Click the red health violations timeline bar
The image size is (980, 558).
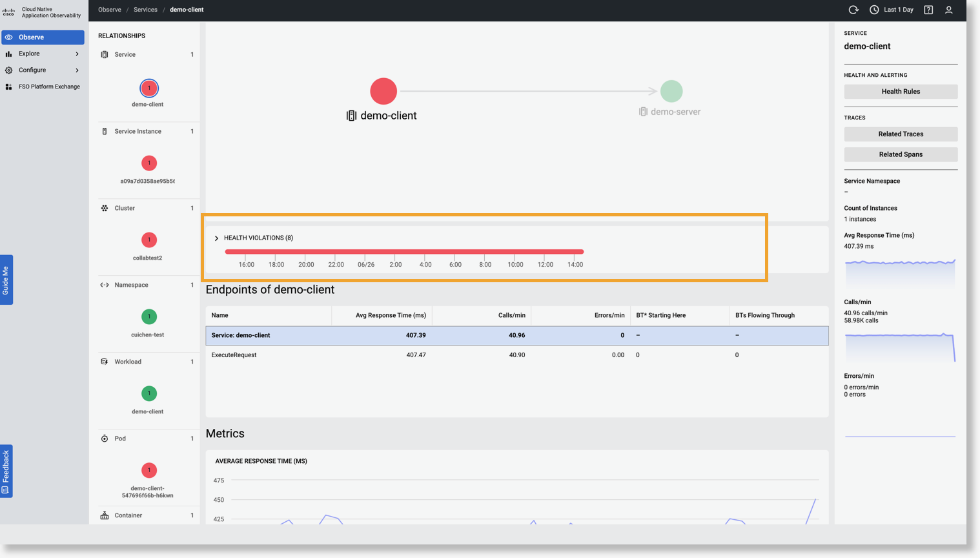click(404, 252)
